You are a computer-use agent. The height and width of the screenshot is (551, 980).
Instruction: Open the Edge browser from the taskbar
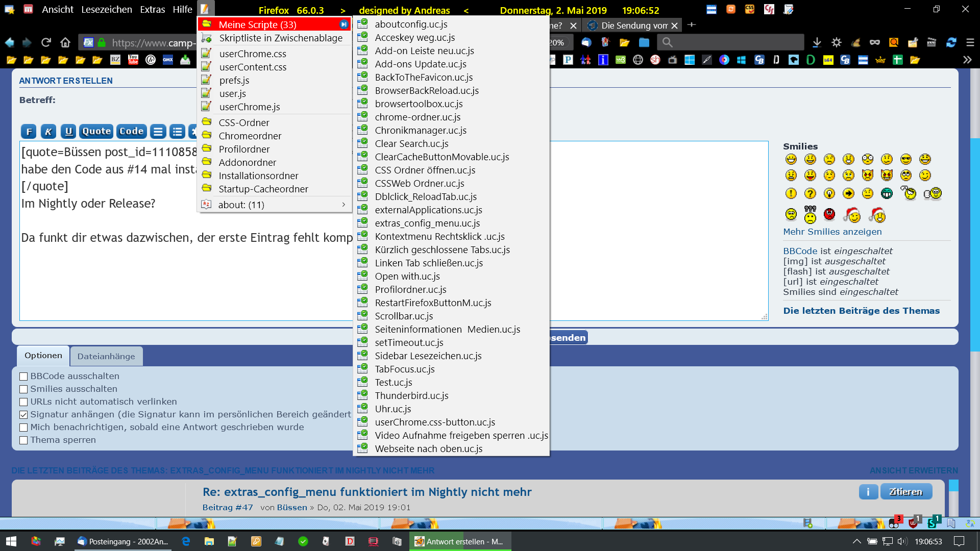tap(186, 541)
